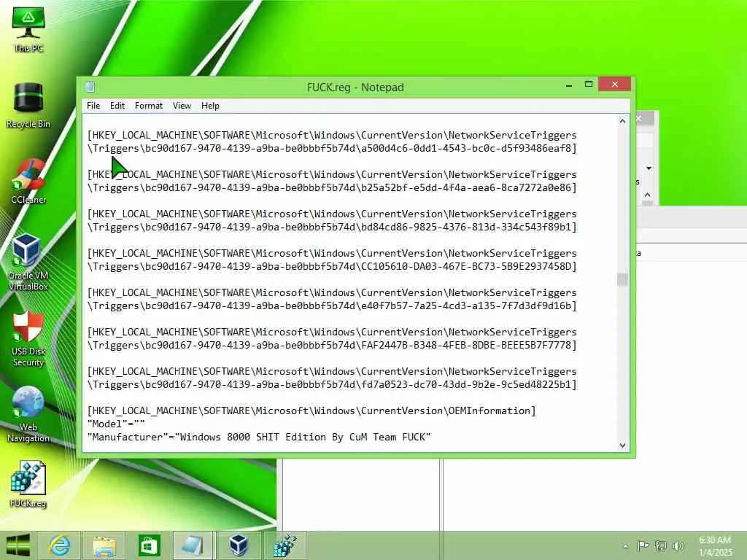
Task: Click Notepad scrollbar up arrow
Action: tap(622, 121)
